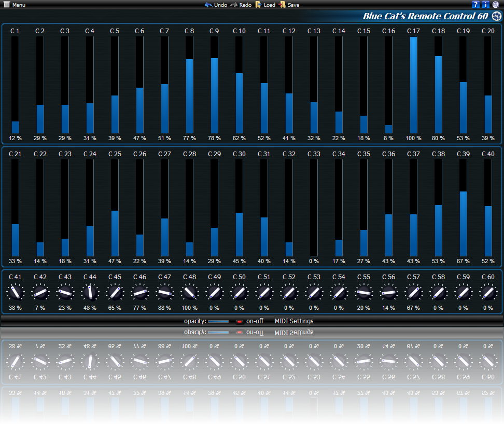Click the C 33 empty fader bar
The height and width of the screenshot is (425, 504).
click(x=314, y=208)
